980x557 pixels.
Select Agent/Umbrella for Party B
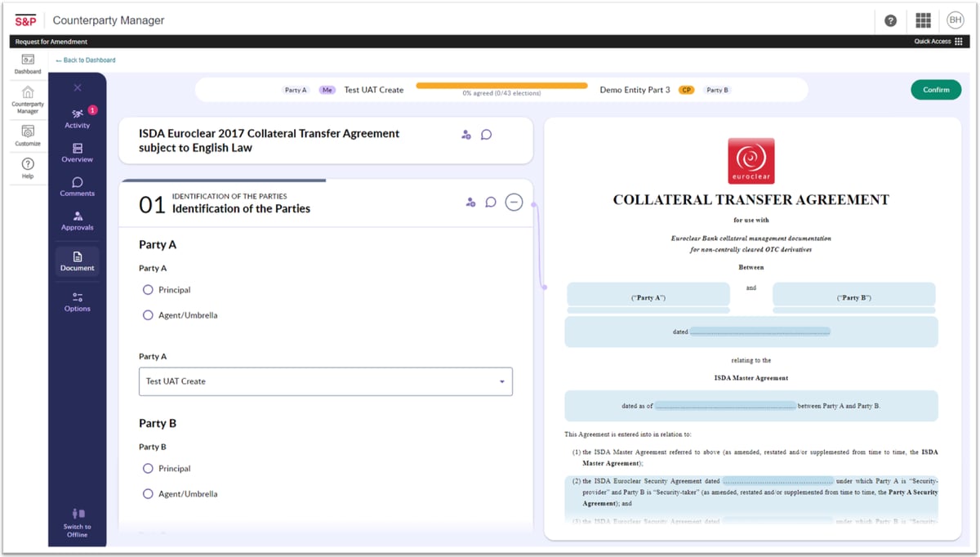click(148, 494)
